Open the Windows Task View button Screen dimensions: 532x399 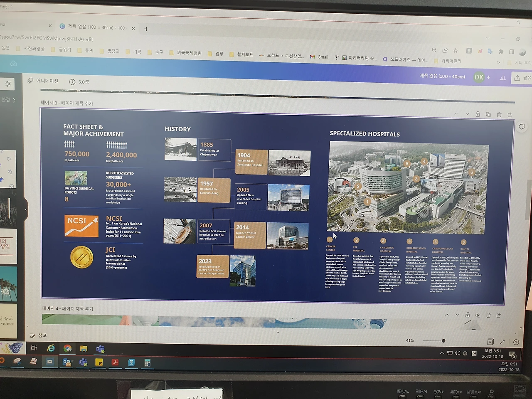[x=34, y=348]
